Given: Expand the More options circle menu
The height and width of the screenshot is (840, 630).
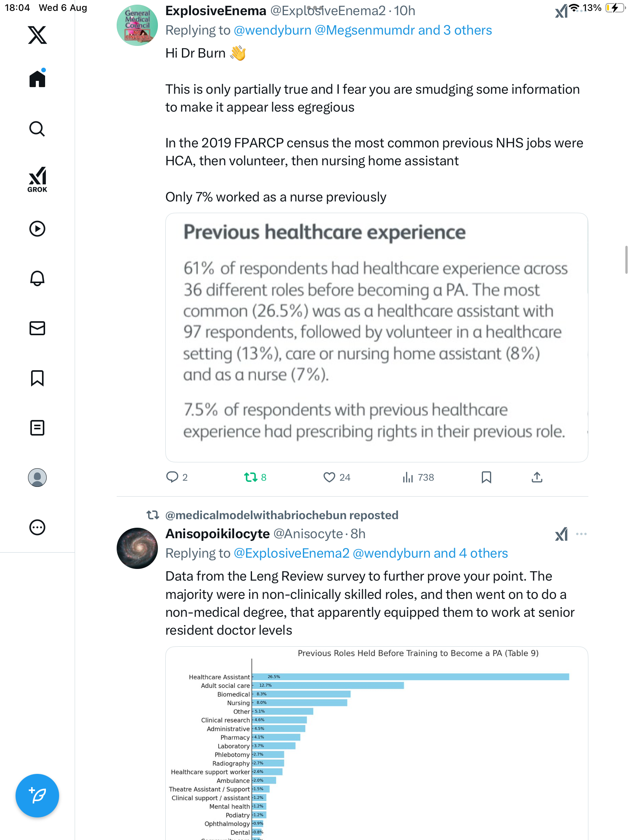Looking at the screenshot, I should 37,527.
